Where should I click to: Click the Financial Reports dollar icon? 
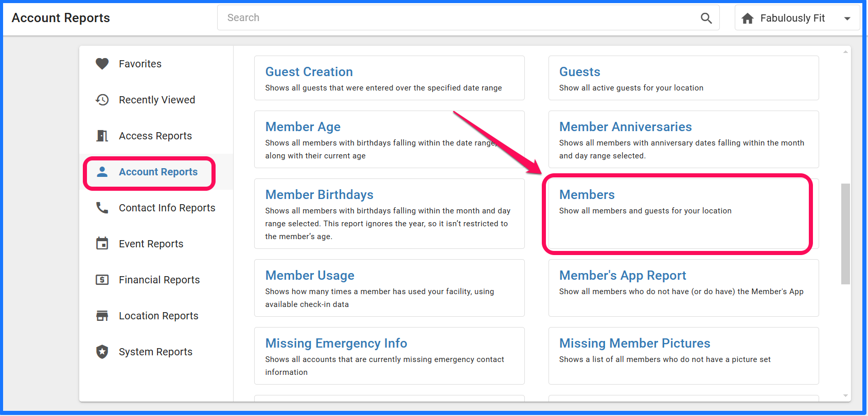point(102,280)
